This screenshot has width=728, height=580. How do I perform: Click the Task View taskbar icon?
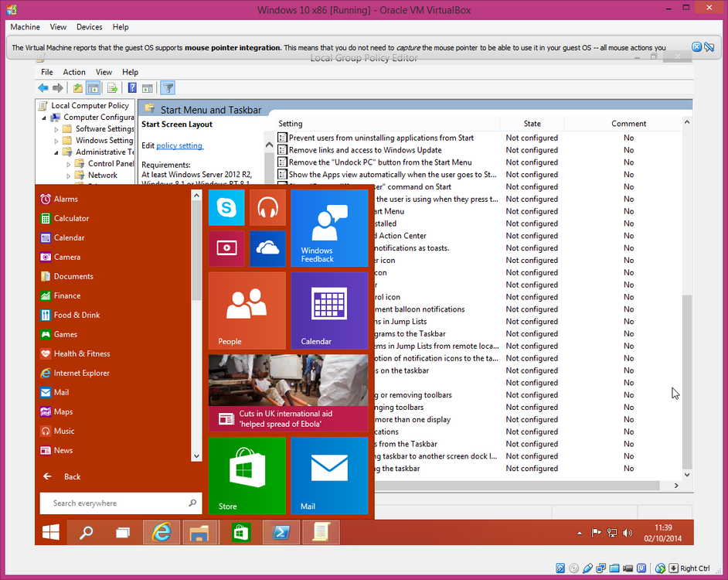click(123, 532)
